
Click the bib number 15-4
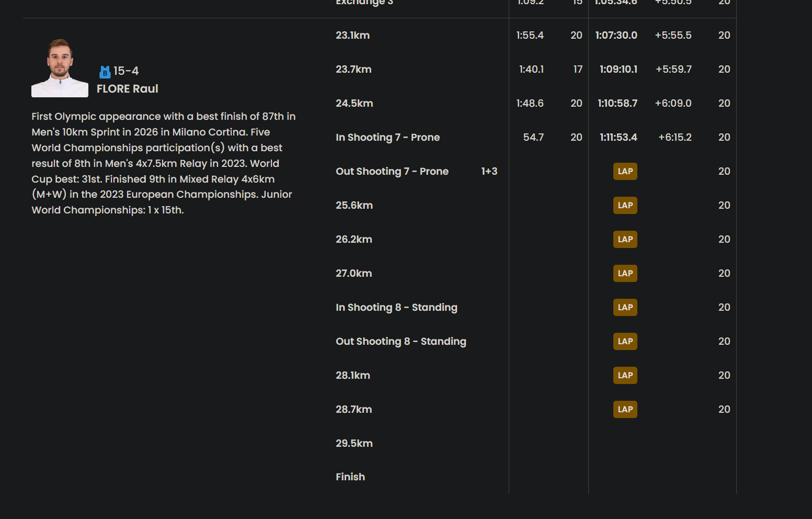[126, 71]
